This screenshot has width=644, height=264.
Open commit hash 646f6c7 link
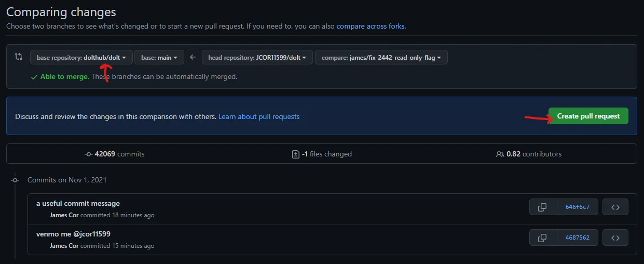point(577,207)
